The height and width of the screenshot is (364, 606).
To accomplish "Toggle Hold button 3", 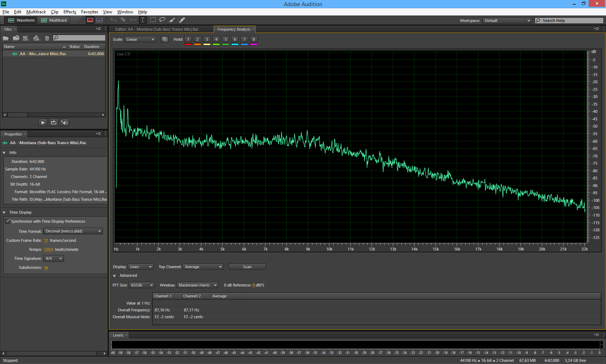I will [x=207, y=39].
